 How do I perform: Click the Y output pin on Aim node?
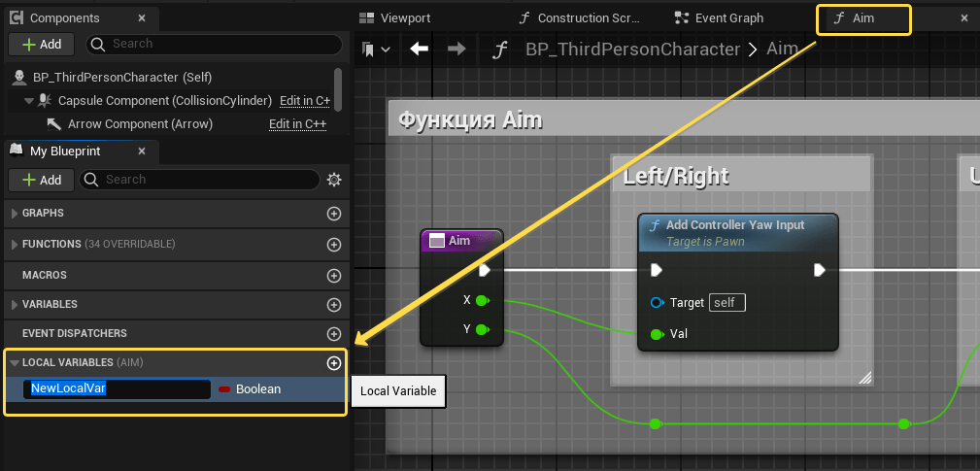coord(482,329)
